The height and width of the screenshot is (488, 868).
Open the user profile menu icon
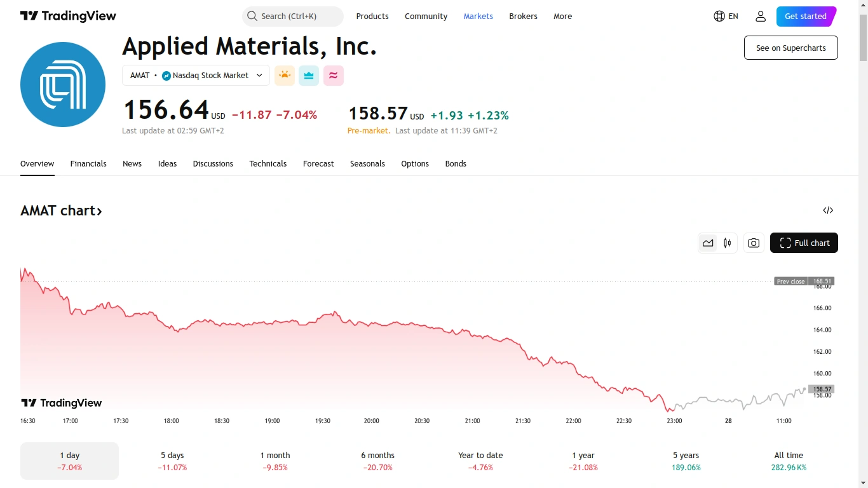(x=761, y=17)
